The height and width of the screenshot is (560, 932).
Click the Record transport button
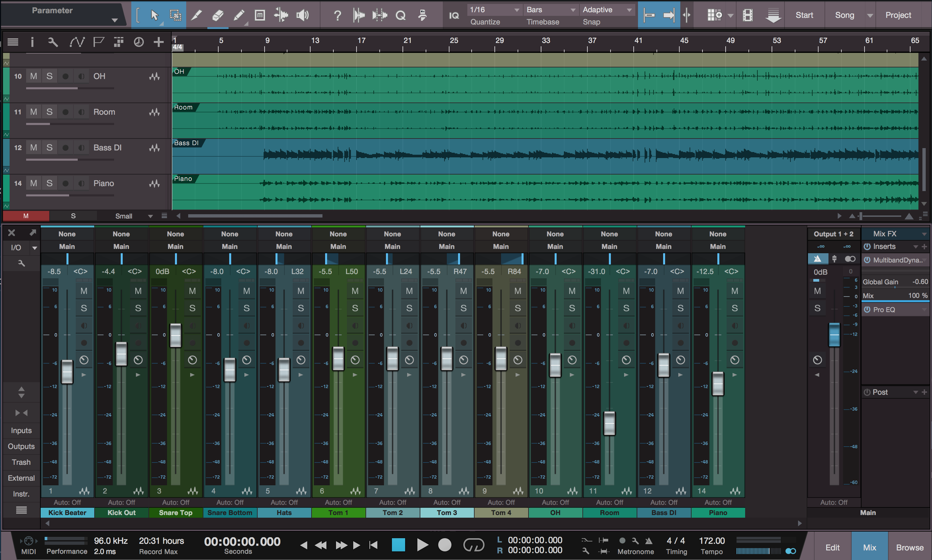pyautogui.click(x=445, y=544)
